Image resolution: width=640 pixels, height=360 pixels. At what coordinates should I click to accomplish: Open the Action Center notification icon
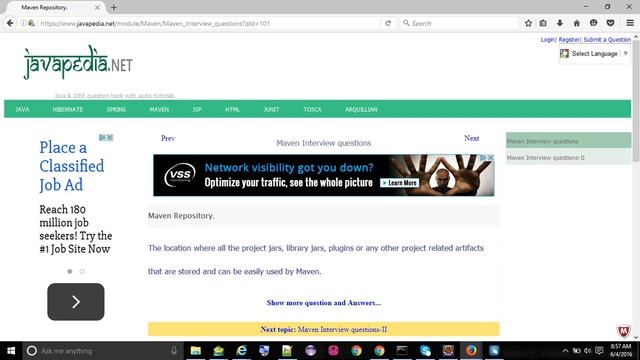click(599, 351)
